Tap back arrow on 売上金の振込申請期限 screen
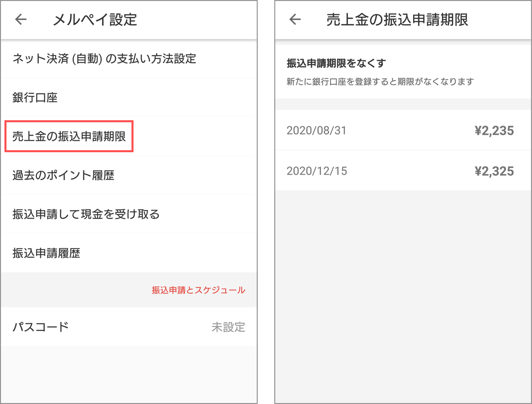Screen dimensions: 532x404 [x=295, y=19]
